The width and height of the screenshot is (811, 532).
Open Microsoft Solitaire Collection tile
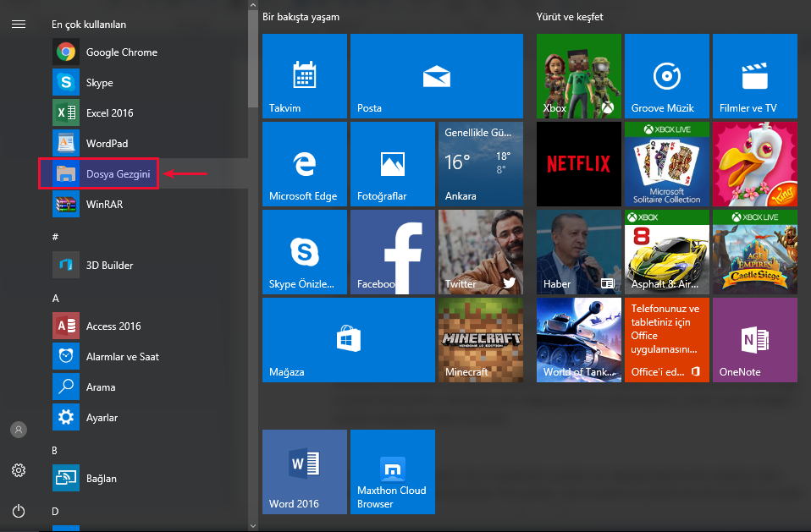[667, 164]
